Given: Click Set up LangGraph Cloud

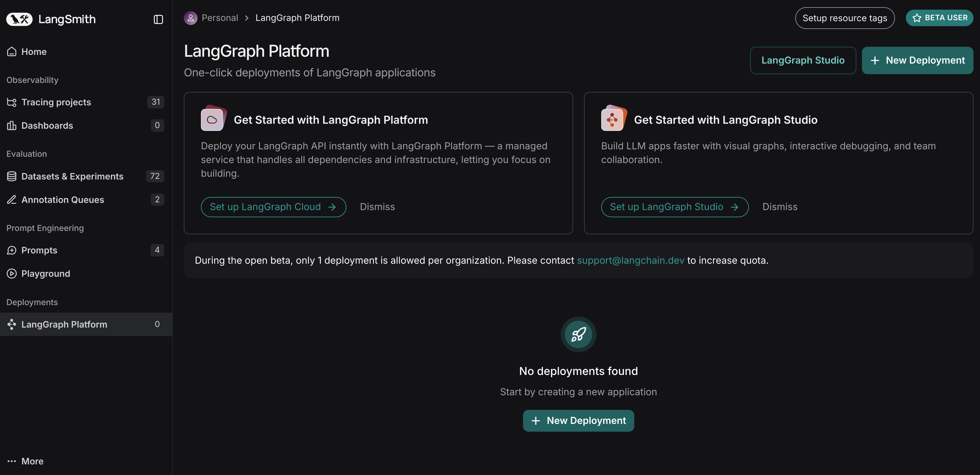Looking at the screenshot, I should tap(273, 207).
